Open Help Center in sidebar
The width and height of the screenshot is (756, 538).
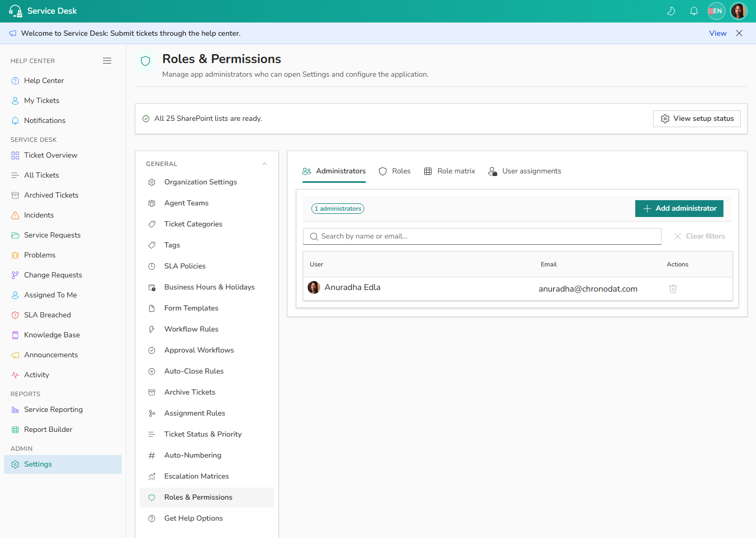tap(63, 80)
